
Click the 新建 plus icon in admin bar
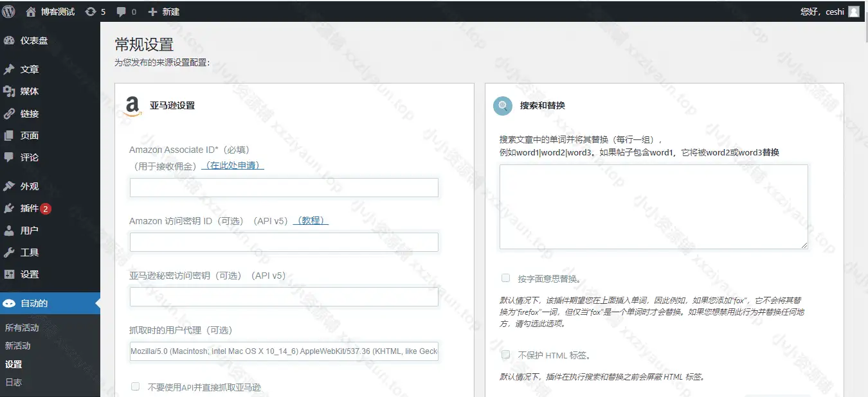coord(152,12)
